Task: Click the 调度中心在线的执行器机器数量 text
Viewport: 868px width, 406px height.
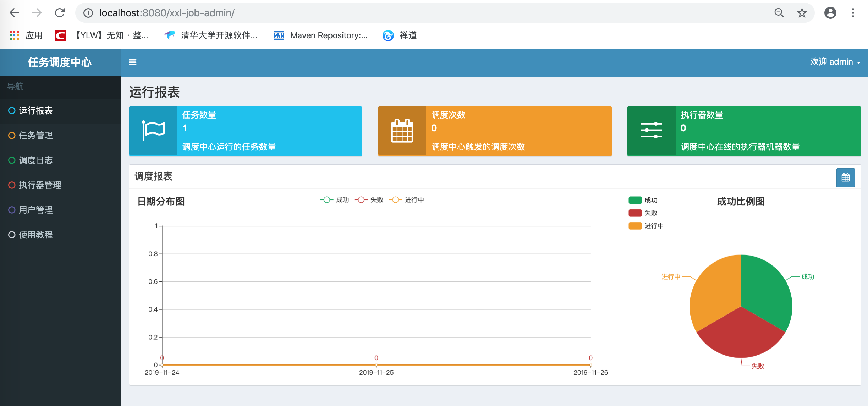Action: pyautogui.click(x=740, y=147)
